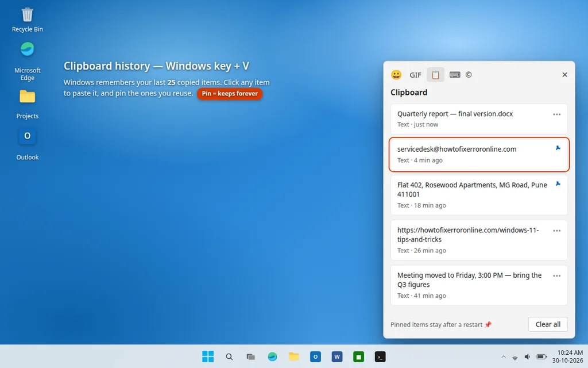Open the Symbols tab (© icon)
This screenshot has width=588, height=368.
pyautogui.click(x=469, y=75)
